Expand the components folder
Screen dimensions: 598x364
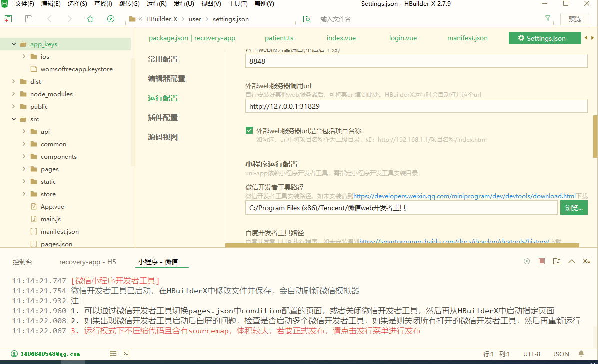tap(24, 157)
